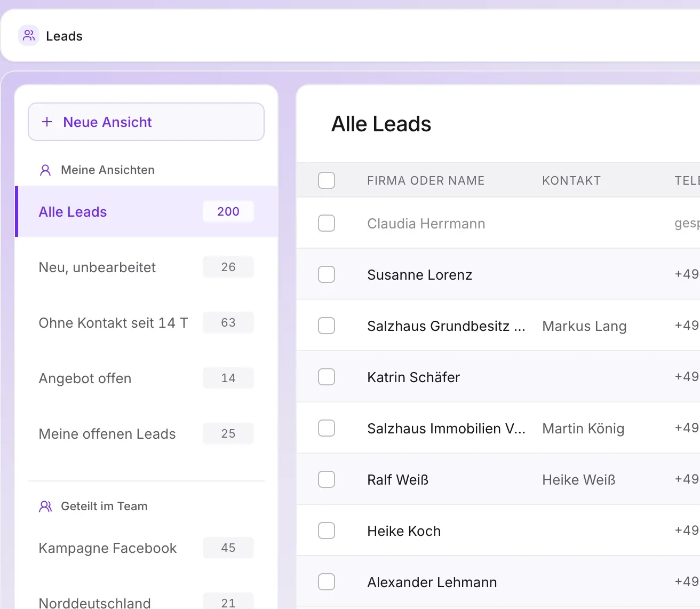700x609 pixels.
Task: Check the box for Susanne Lorenz
Action: pyautogui.click(x=327, y=274)
